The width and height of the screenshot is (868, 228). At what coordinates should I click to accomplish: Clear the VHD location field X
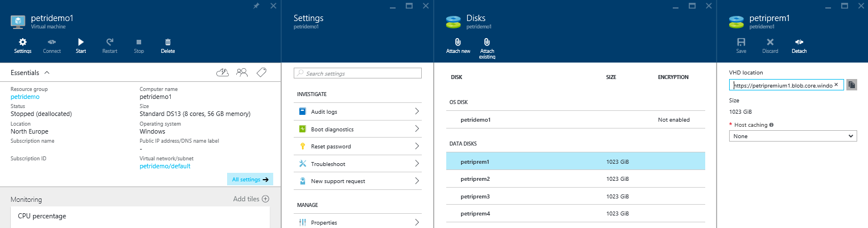coord(836,85)
